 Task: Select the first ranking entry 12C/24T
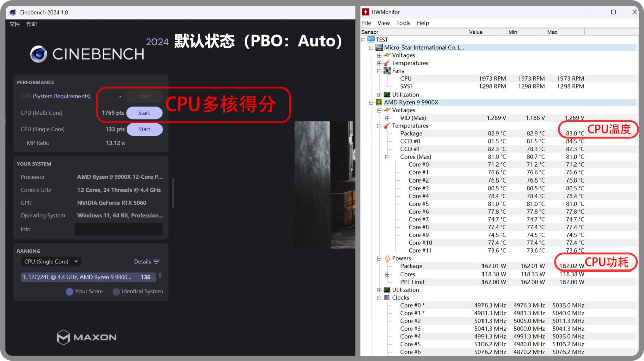pyautogui.click(x=89, y=277)
